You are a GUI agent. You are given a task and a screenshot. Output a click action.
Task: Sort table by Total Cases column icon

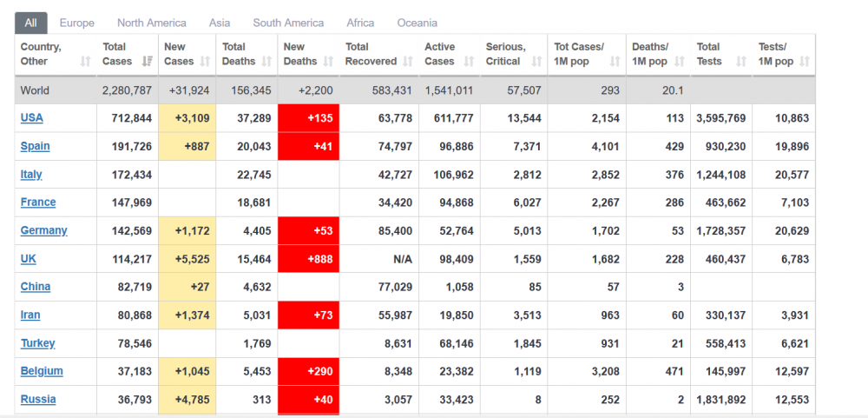(x=148, y=62)
